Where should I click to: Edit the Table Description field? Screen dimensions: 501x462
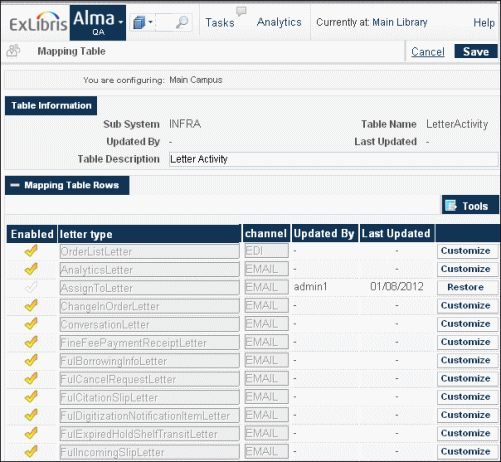point(333,159)
